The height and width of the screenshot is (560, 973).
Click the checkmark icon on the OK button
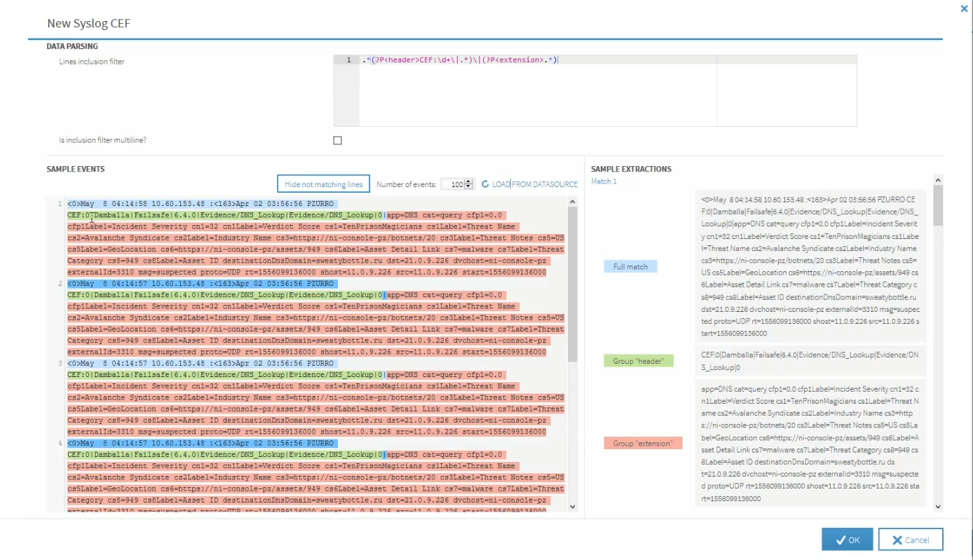click(x=840, y=540)
